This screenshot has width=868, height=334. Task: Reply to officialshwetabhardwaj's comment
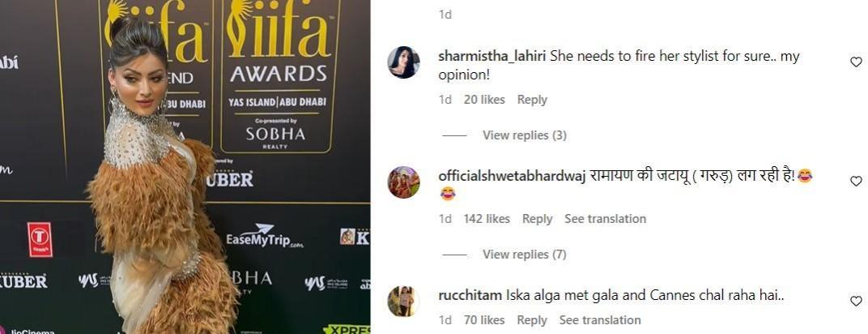537,219
